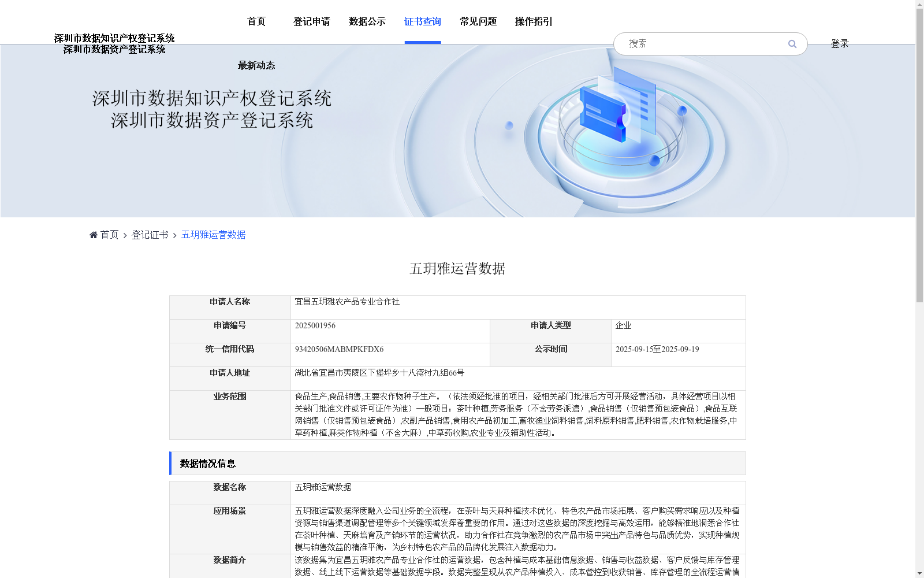Click applicant type value 企业
The image size is (924, 578).
[x=623, y=325]
